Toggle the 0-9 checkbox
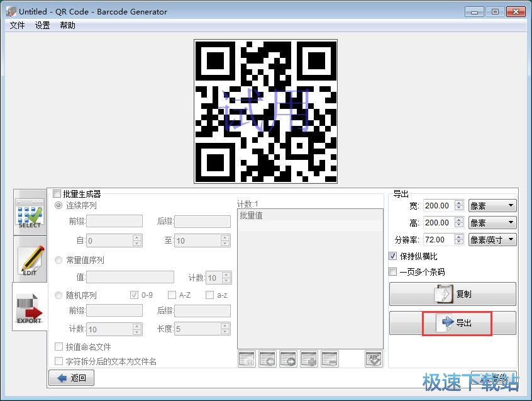 pos(135,295)
